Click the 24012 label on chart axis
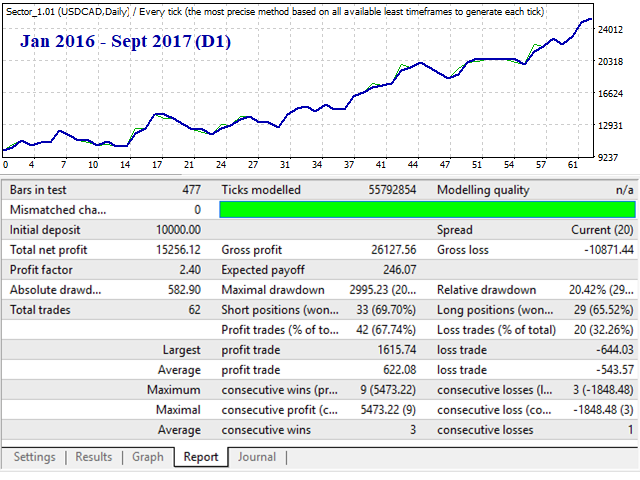 point(610,29)
